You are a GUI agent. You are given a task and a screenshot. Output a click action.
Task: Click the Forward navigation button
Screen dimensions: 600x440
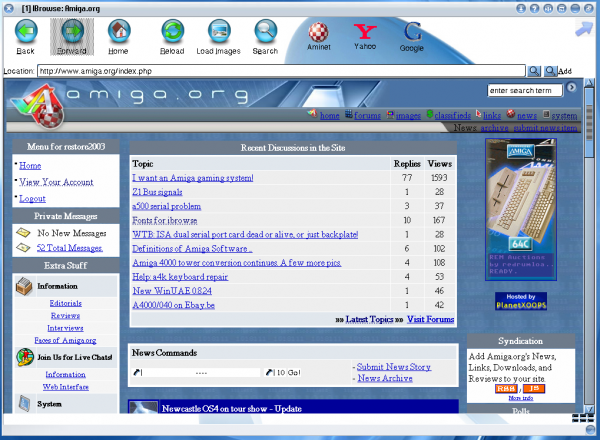[72, 37]
